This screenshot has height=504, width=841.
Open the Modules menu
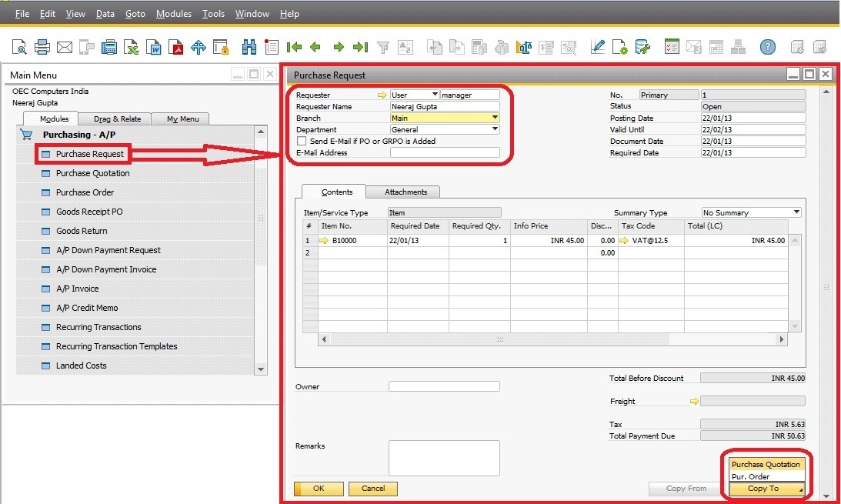[x=174, y=13]
